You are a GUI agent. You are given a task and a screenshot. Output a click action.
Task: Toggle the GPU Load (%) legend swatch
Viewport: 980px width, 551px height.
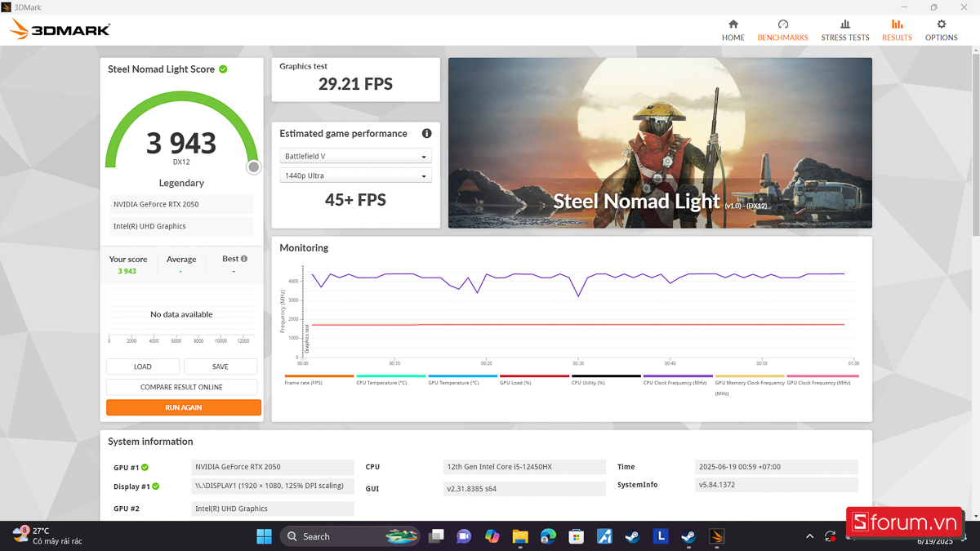(x=534, y=376)
